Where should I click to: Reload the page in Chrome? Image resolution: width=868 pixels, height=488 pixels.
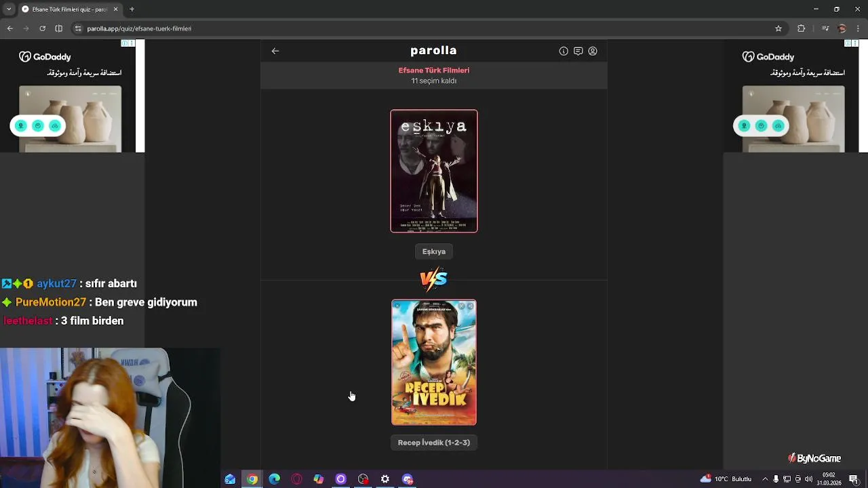[x=42, y=28]
